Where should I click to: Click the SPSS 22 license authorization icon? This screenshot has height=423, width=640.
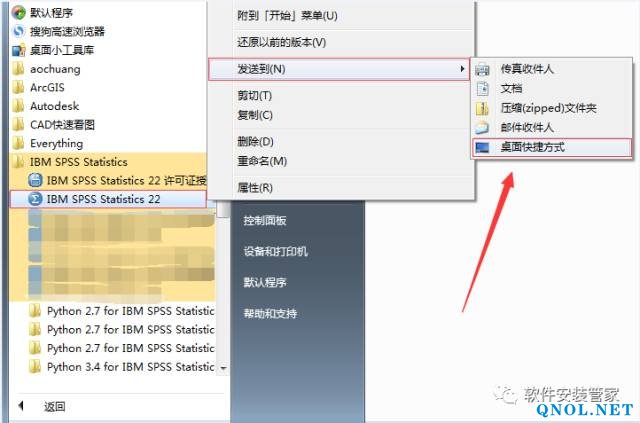[36, 180]
